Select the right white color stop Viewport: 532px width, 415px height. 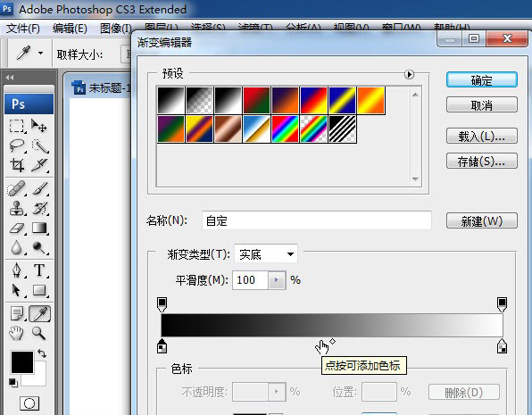point(503,346)
